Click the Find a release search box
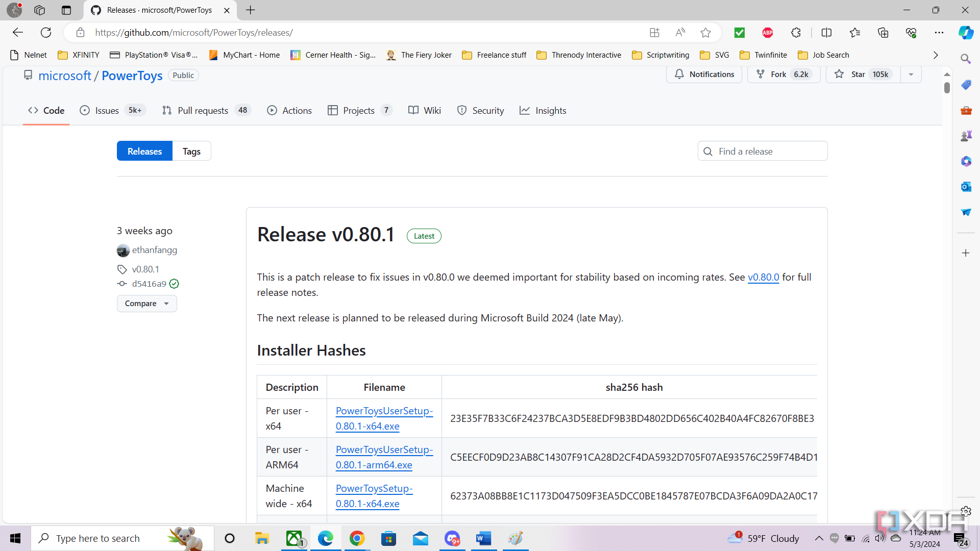Viewport: 980px width, 551px height. coord(763,152)
